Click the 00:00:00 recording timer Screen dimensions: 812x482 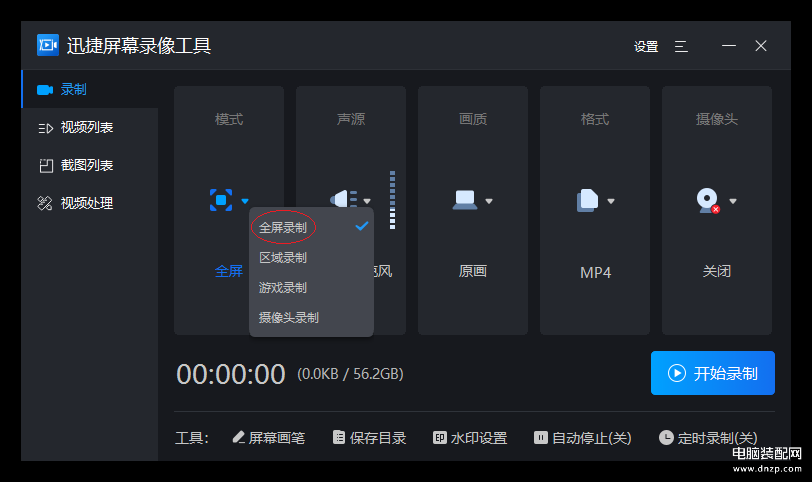[x=230, y=374]
